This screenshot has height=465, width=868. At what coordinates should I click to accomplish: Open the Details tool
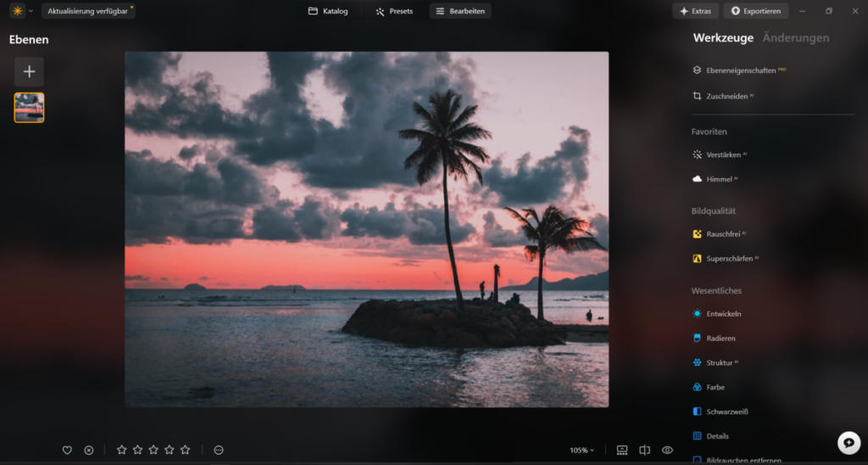(711, 435)
